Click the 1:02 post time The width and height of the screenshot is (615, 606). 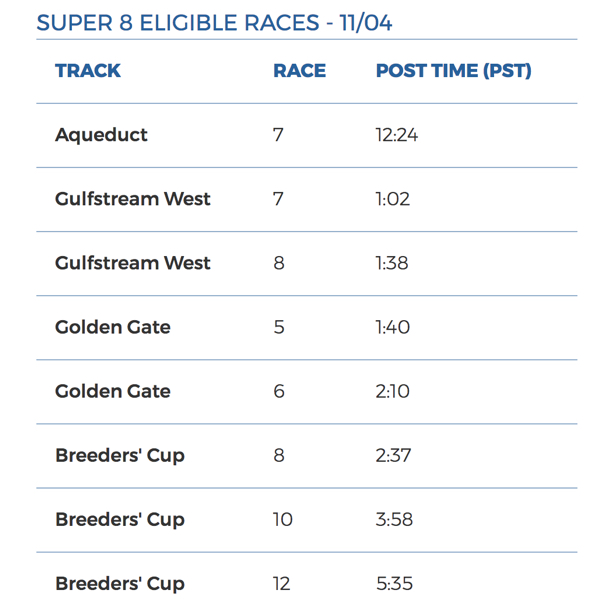click(x=392, y=199)
